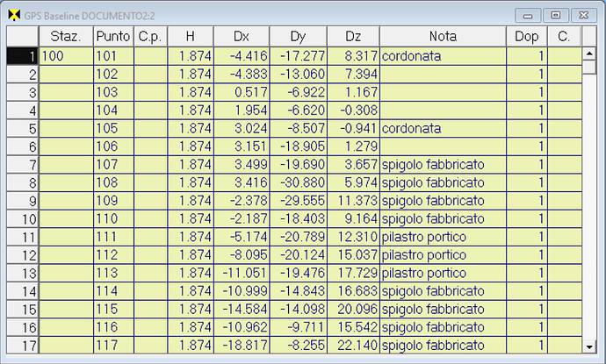606x364 pixels.
Task: Select the Dy column header
Action: [298, 36]
